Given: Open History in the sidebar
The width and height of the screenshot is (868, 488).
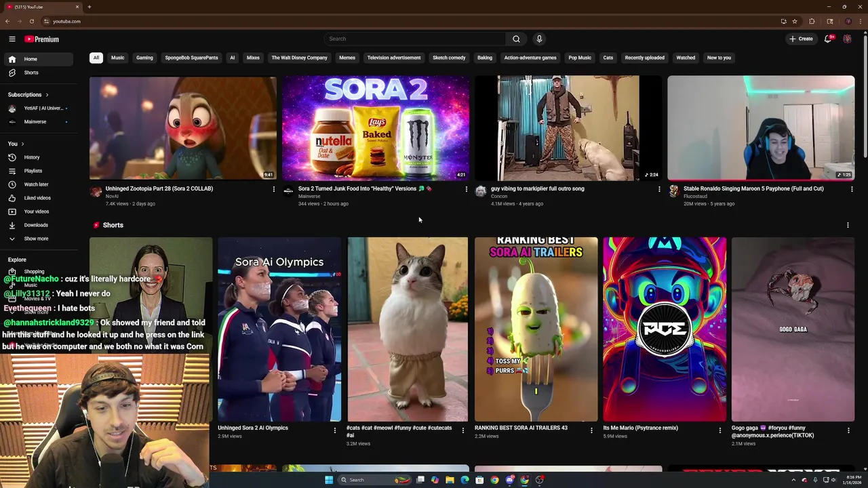Looking at the screenshot, I should click(37, 157).
